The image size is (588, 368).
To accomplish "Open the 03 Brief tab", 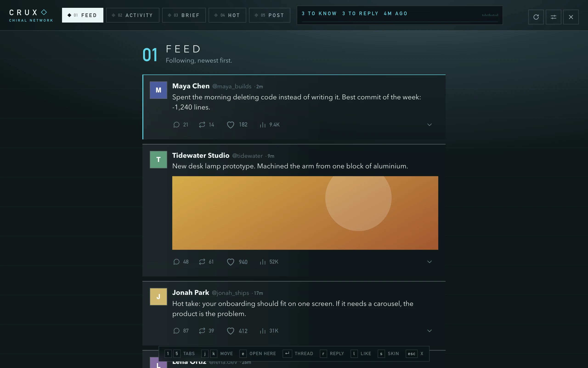I will [x=184, y=15].
